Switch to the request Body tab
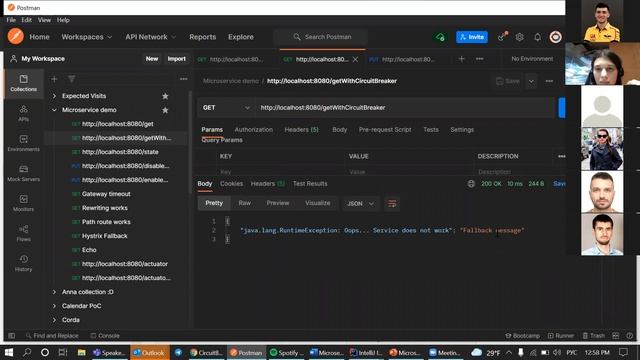640x360 pixels. 340,129
